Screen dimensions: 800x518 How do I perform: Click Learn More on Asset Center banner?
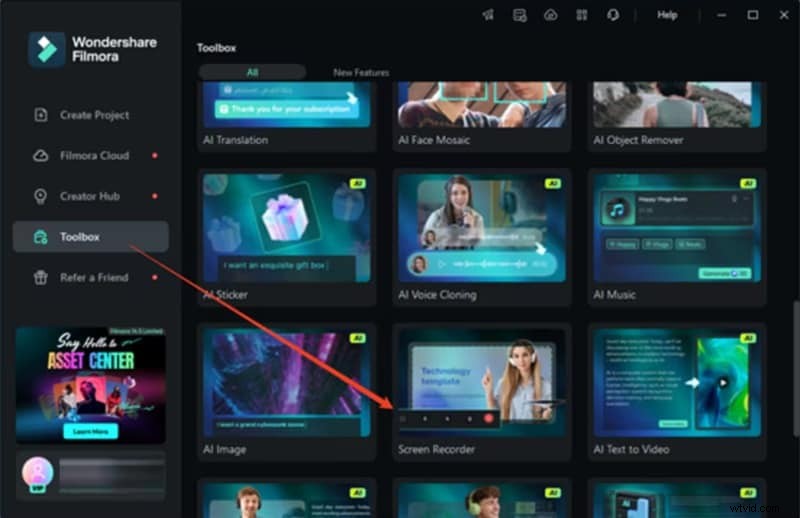pyautogui.click(x=90, y=431)
